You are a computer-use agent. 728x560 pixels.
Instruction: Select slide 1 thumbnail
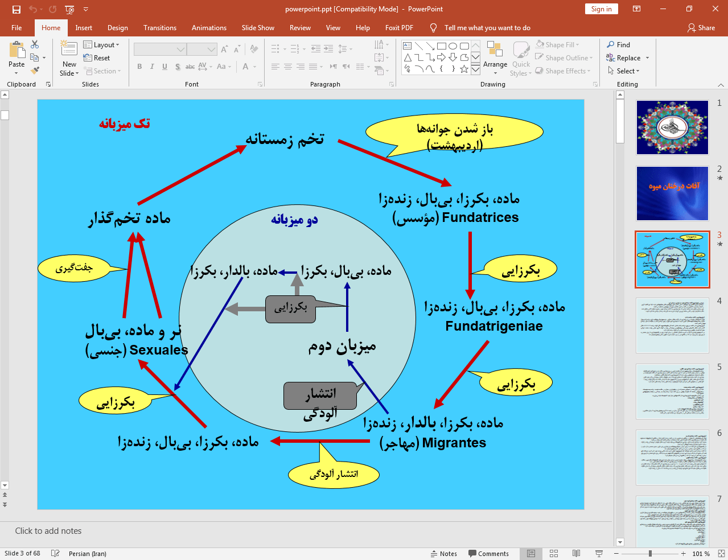[x=672, y=127]
